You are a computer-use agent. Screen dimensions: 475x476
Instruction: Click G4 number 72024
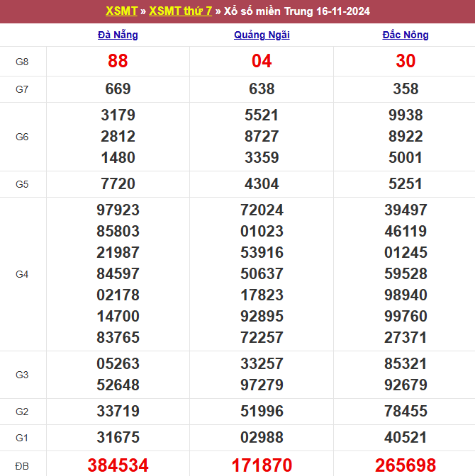pyautogui.click(x=262, y=210)
